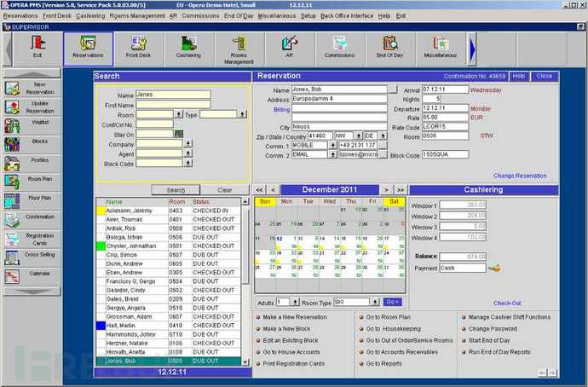The width and height of the screenshot is (588, 387).
Task: Click the Change Reservation link
Action: tap(520, 176)
